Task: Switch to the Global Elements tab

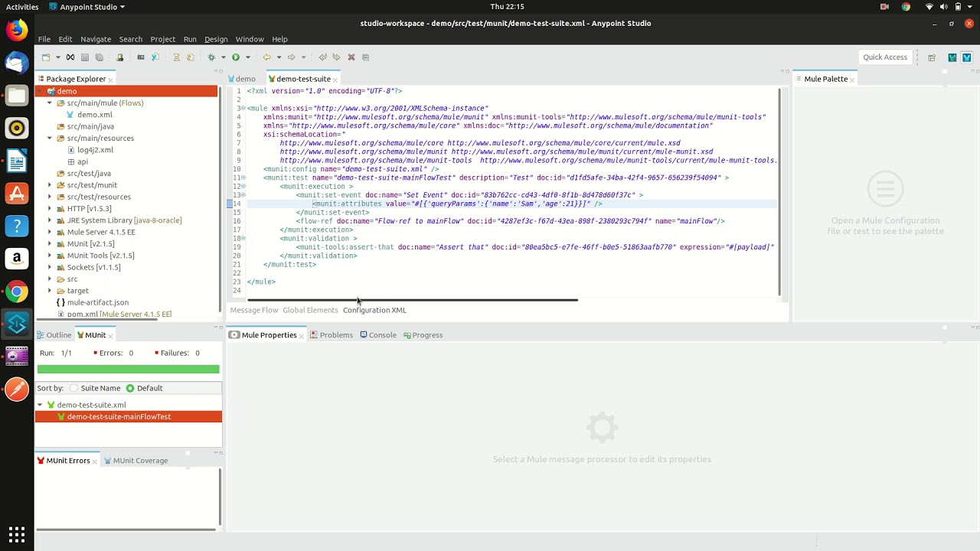Action: pos(310,310)
